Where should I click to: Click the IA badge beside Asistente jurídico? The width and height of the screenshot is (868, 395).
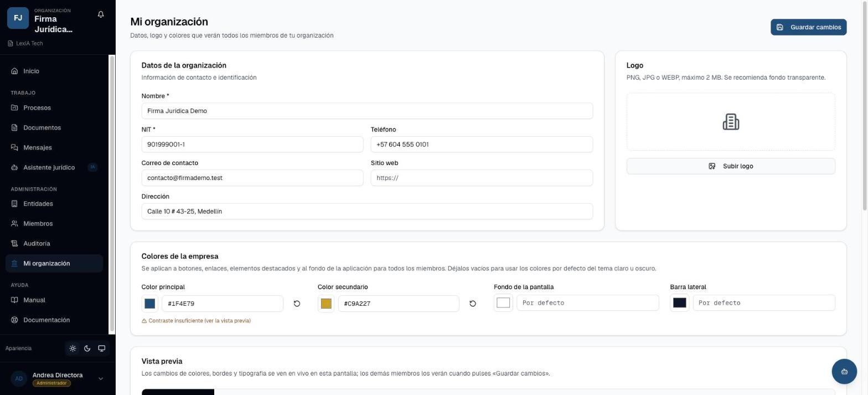92,167
